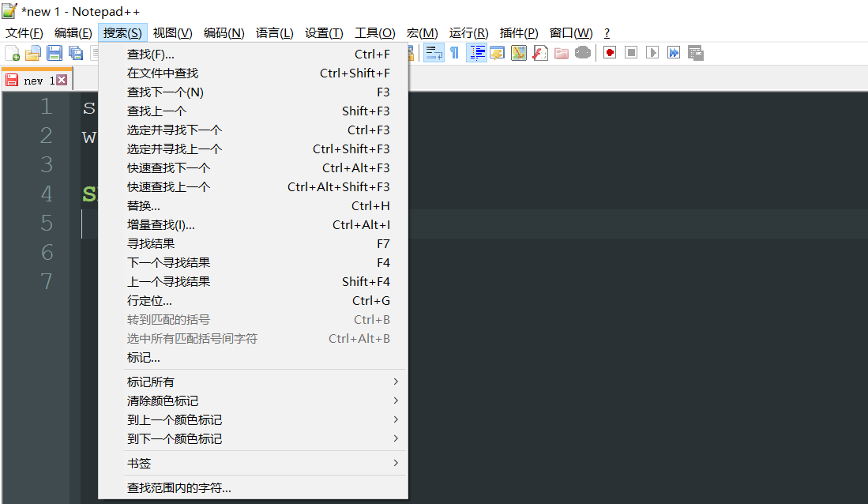Select 寻找结果 F7 menu entry
The width and height of the screenshot is (868, 504).
tap(253, 243)
